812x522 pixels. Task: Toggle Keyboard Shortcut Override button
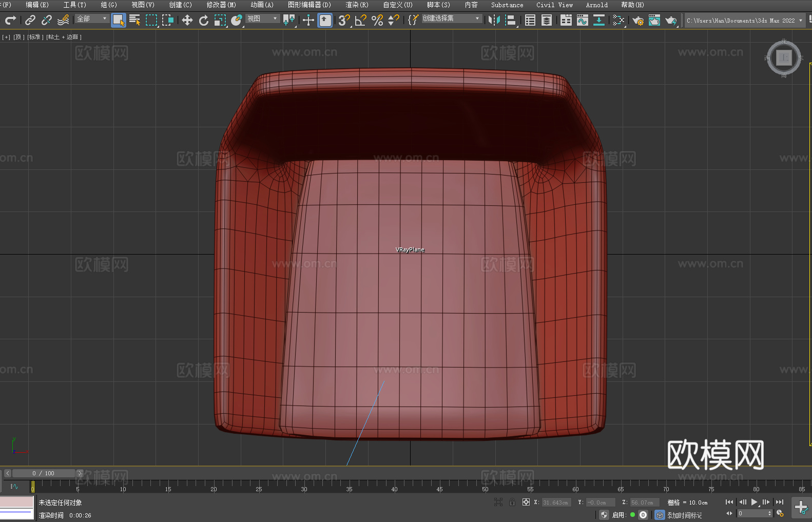325,20
